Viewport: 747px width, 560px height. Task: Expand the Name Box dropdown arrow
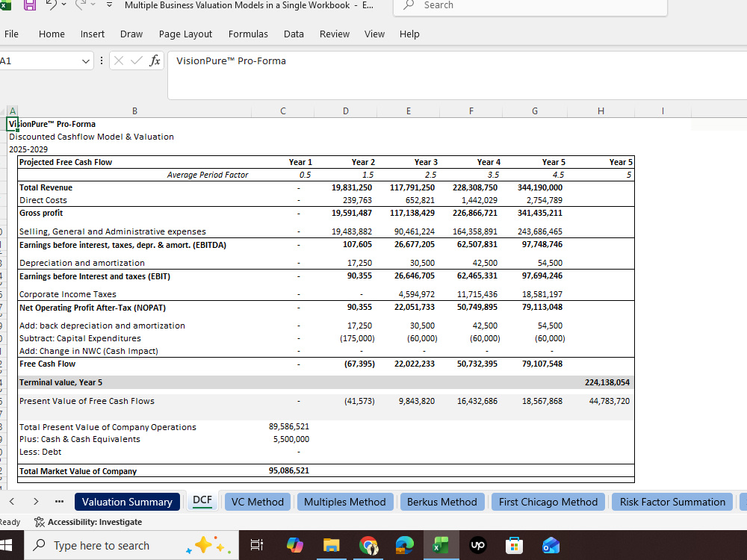(x=86, y=61)
